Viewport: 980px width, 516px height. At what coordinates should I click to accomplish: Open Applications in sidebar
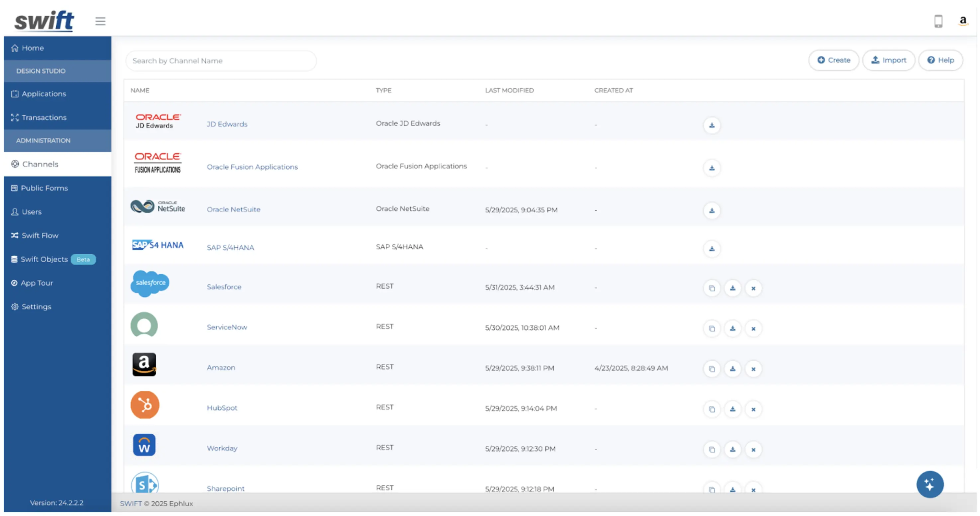(x=57, y=94)
